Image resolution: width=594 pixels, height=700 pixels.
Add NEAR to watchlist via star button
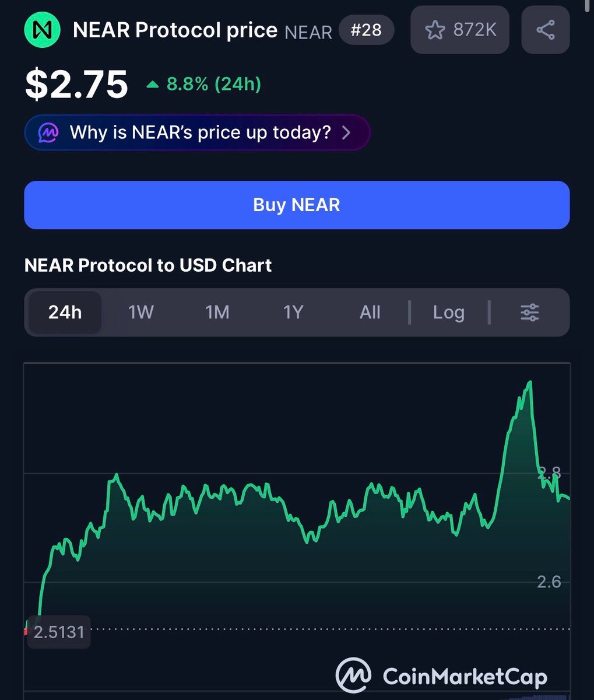click(x=460, y=30)
